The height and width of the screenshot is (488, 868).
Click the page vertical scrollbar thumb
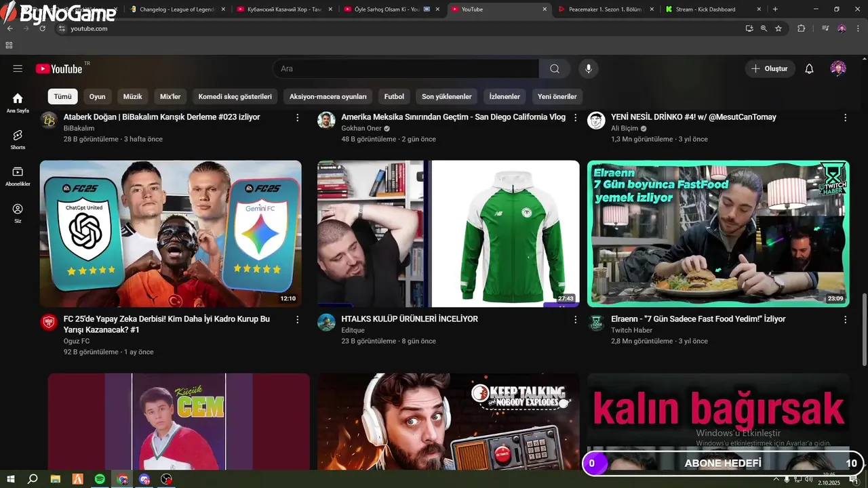864,329
